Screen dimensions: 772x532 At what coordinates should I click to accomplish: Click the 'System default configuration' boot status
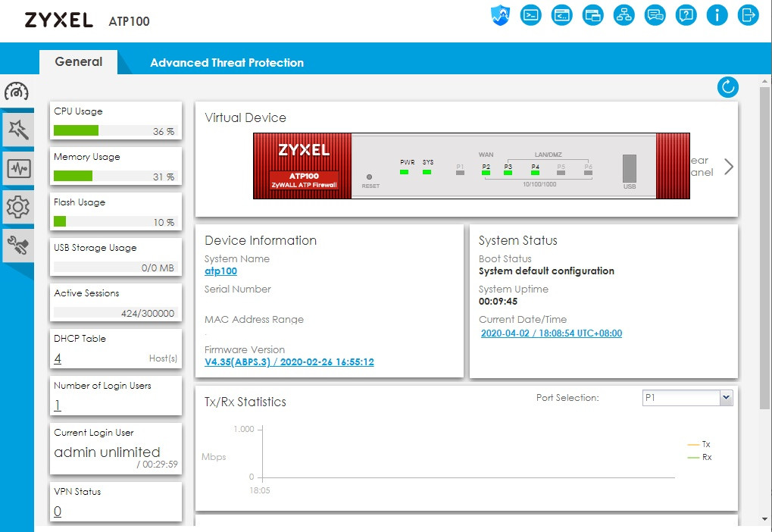[x=546, y=271]
